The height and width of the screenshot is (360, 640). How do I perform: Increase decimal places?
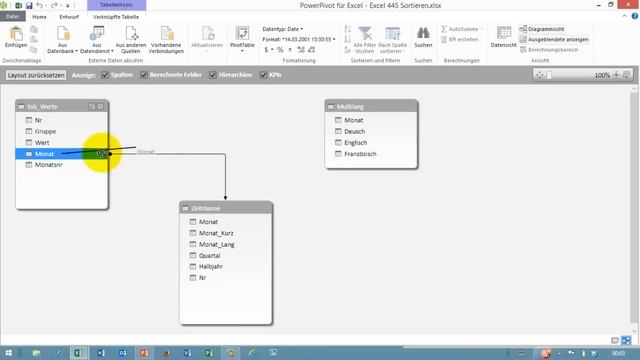click(x=301, y=50)
